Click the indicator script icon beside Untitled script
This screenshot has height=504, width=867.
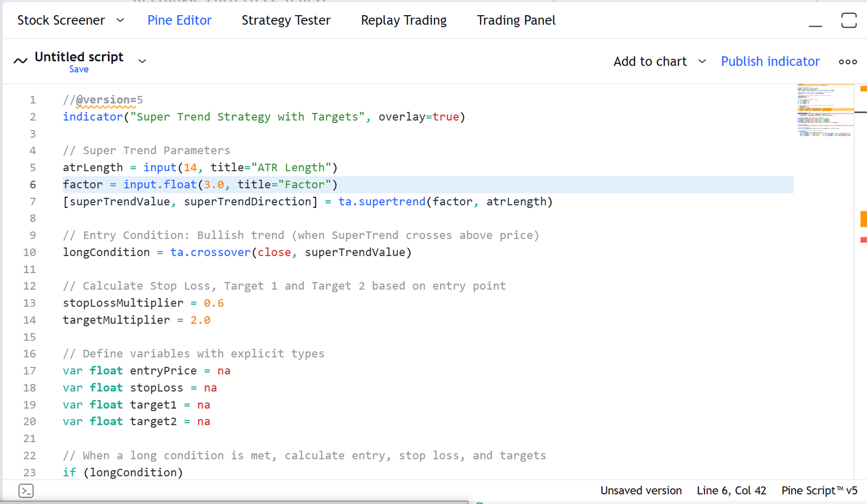[x=21, y=61]
